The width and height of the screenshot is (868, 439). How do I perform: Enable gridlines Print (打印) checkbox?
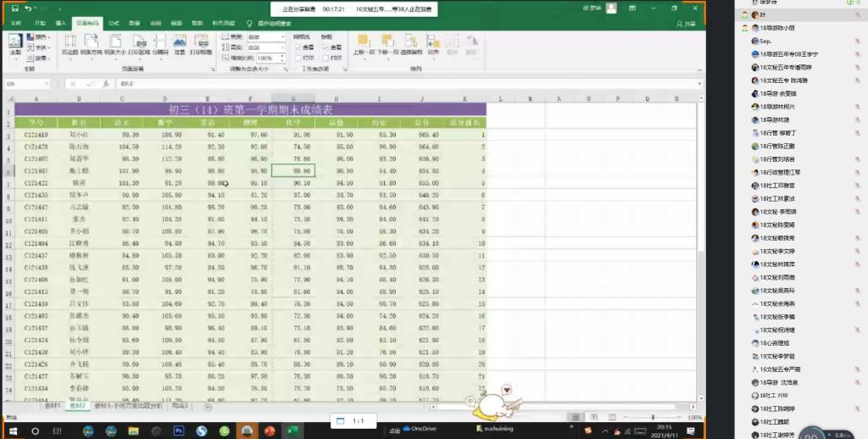coord(298,58)
